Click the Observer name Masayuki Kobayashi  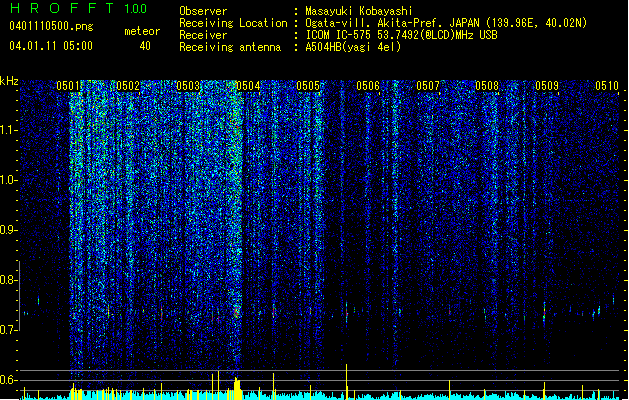[x=359, y=11]
